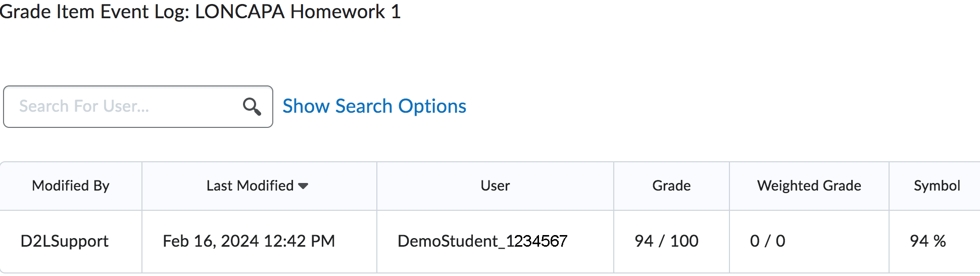Click the 12:42 PM time text
980x276 pixels.
click(x=299, y=241)
